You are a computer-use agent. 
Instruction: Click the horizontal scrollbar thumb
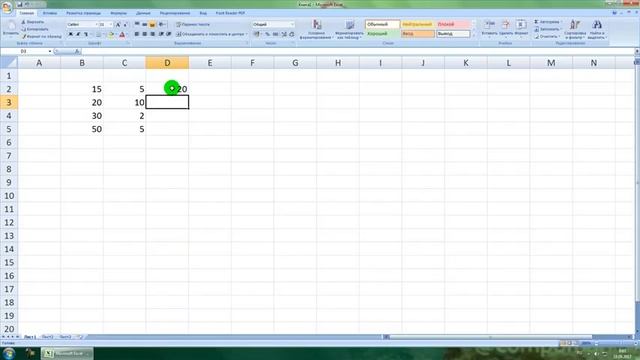click(x=490, y=337)
